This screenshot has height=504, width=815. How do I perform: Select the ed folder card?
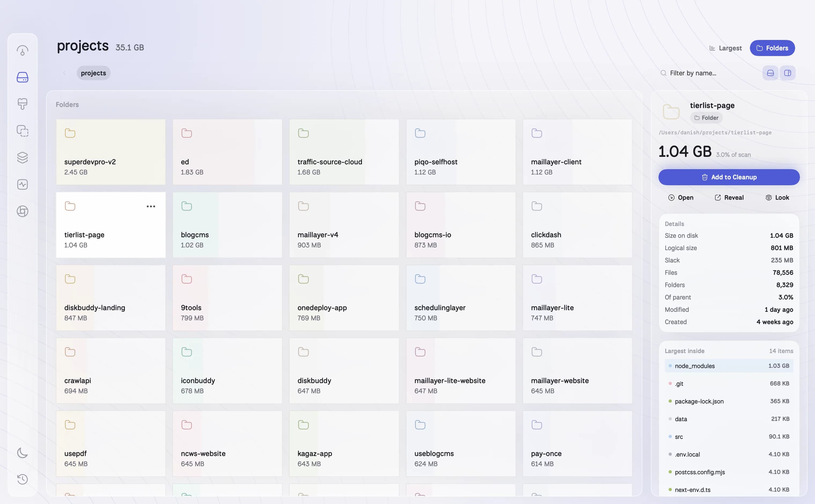227,152
